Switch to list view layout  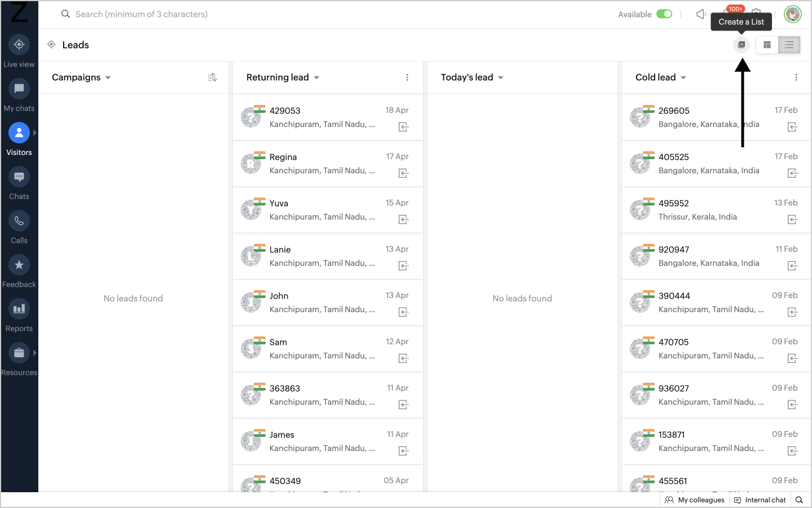click(789, 45)
